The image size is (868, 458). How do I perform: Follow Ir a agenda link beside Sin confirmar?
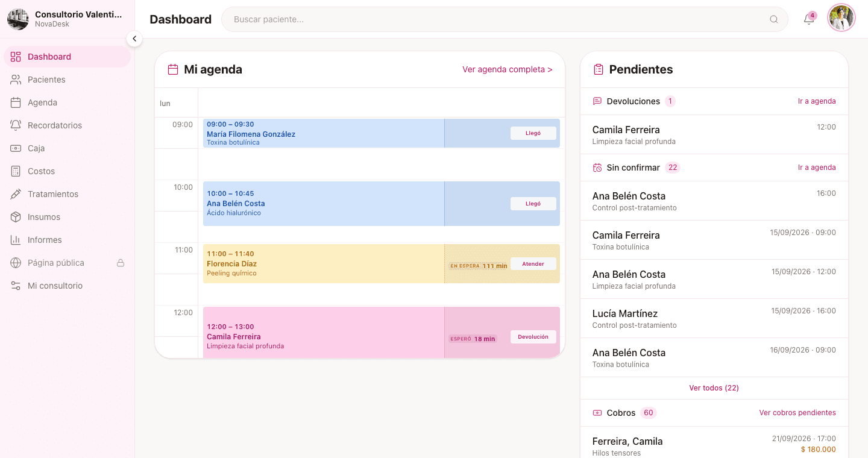tap(817, 168)
